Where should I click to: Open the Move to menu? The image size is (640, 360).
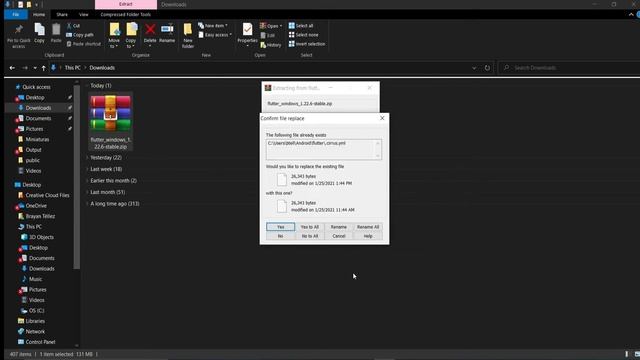point(114,36)
